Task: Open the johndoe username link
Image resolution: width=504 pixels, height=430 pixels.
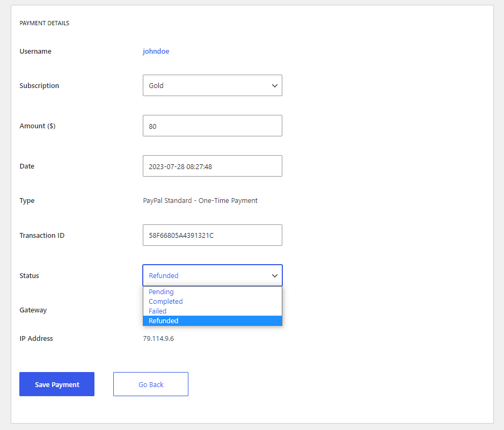Action: (x=156, y=52)
